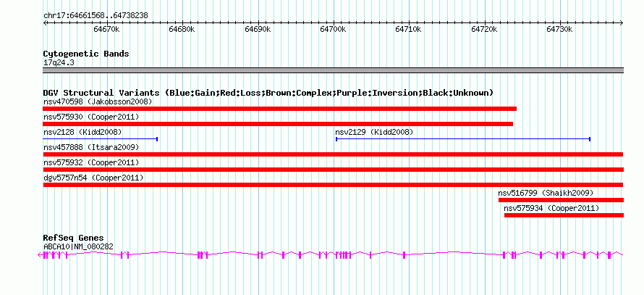Screen dimensions: 644x295
Task: Click the 64690k ruler tick label
Action: tap(258, 29)
